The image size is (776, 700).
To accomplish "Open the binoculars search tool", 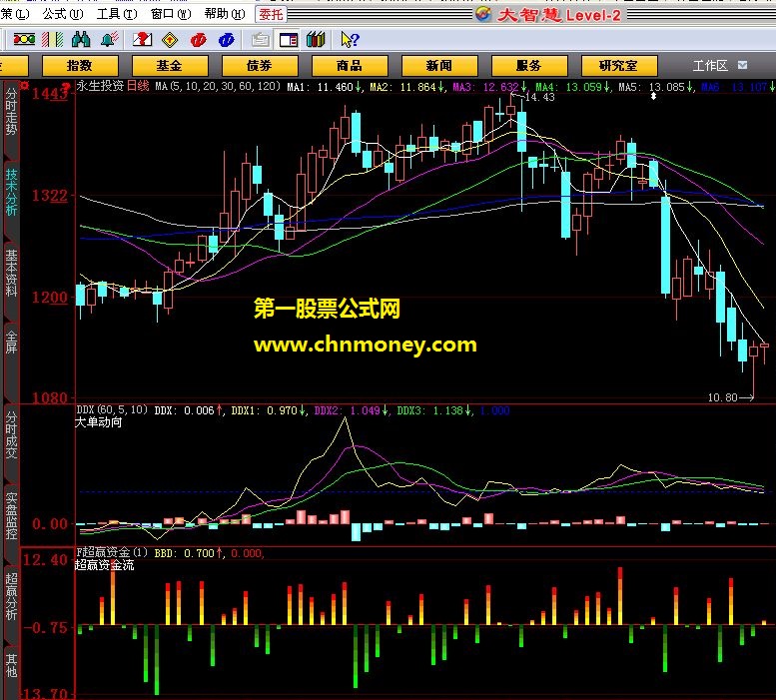I will click(x=81, y=40).
